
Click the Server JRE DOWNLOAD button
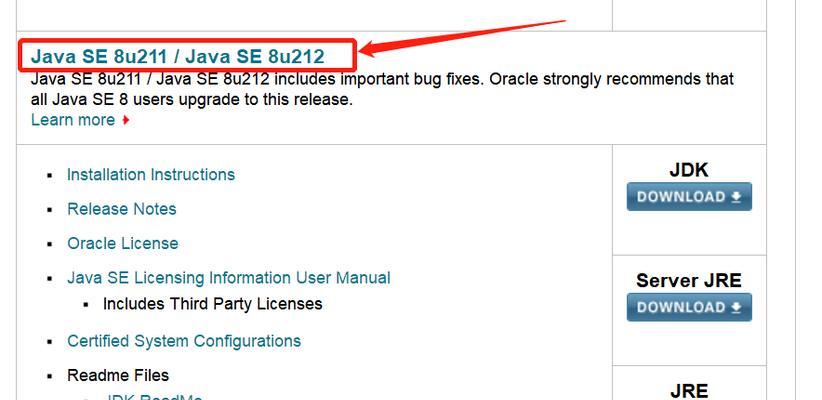pos(689,307)
